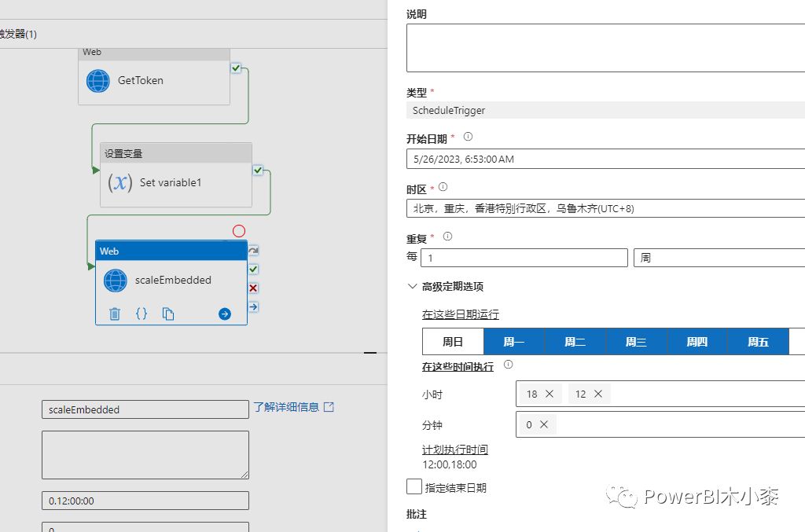The height and width of the screenshot is (532, 805).
Task: Show info tooltip for 时区
Action: tap(443, 187)
